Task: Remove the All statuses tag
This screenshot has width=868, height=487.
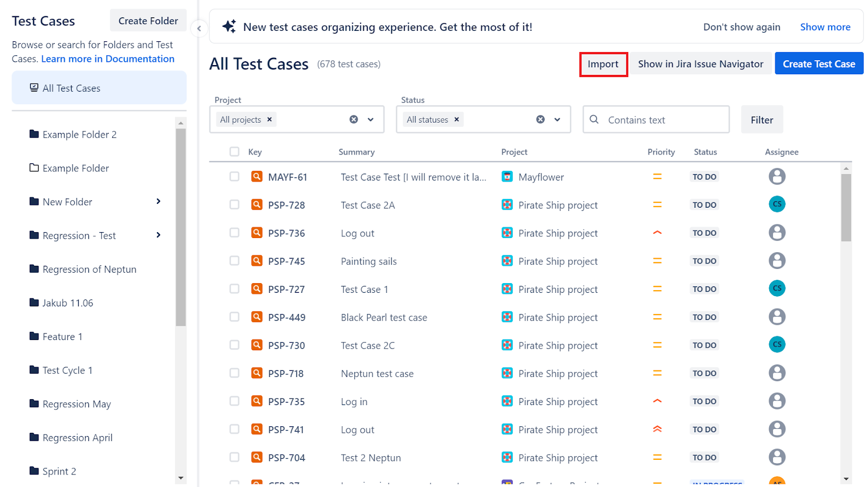Action: coord(456,119)
